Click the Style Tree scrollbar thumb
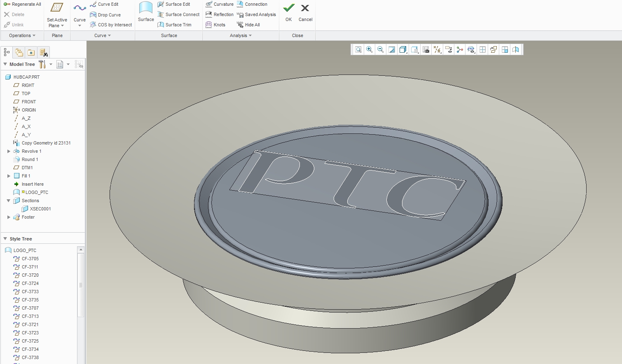Screen dimensions: 622x364 point(81,285)
